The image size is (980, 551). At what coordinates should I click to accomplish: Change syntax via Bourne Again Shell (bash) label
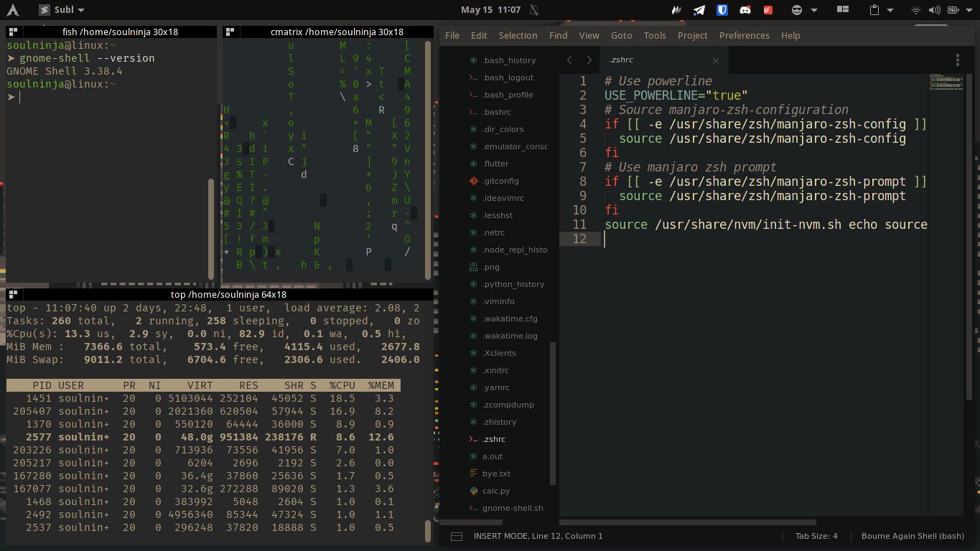pyautogui.click(x=913, y=535)
